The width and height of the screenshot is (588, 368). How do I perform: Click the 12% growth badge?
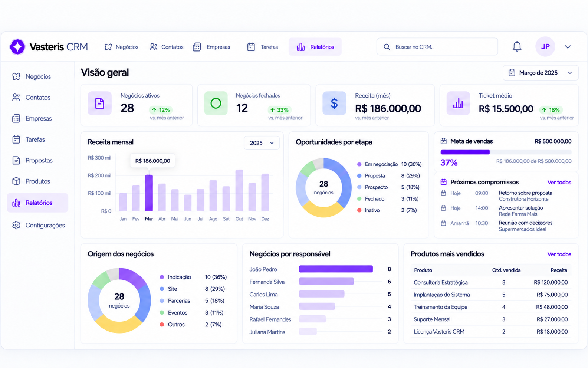tap(161, 110)
